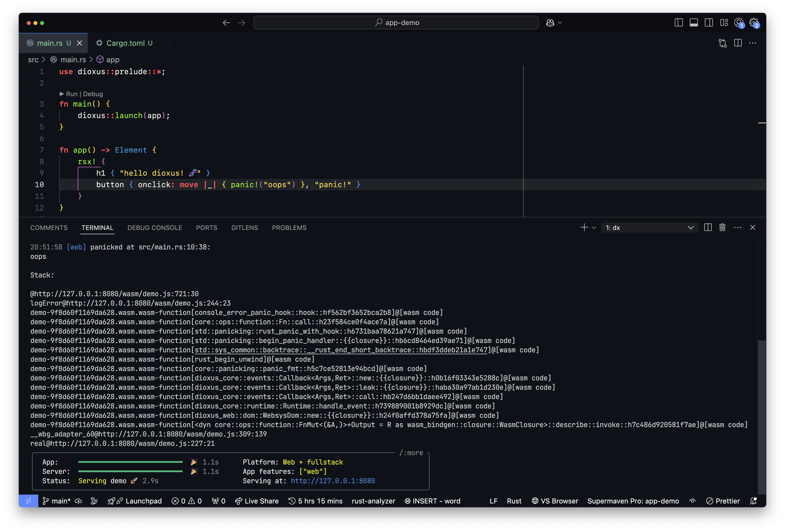Switch to the DEBUG CONSOLE tab
Image resolution: width=785 pixels, height=532 pixels.
click(155, 228)
